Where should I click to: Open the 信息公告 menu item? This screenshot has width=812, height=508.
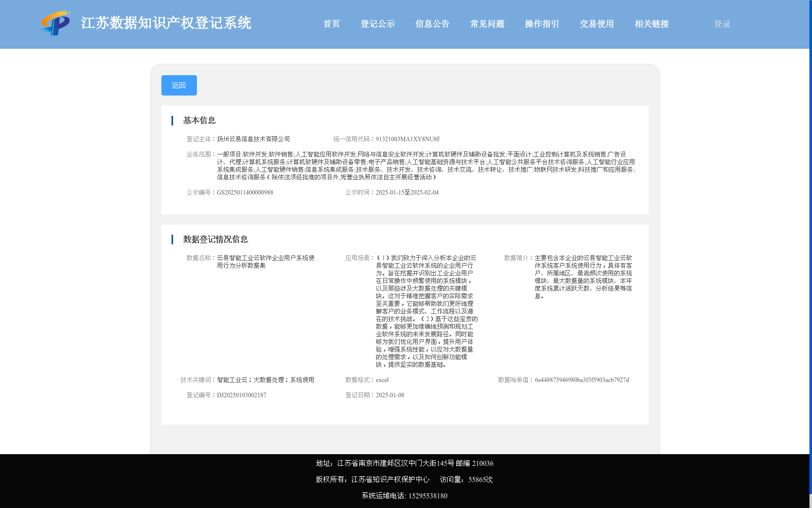pyautogui.click(x=432, y=24)
